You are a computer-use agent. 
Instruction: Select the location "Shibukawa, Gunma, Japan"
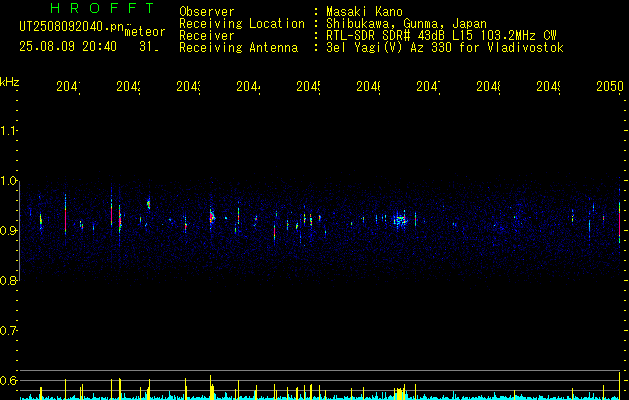[406, 24]
